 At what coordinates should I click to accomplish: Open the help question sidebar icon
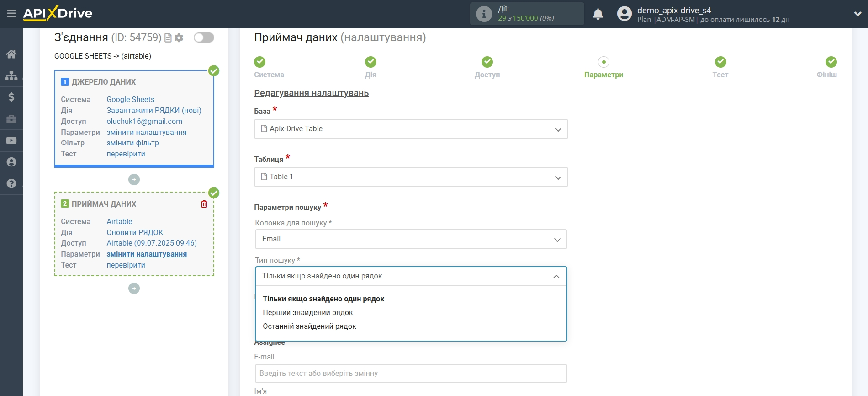click(11, 183)
